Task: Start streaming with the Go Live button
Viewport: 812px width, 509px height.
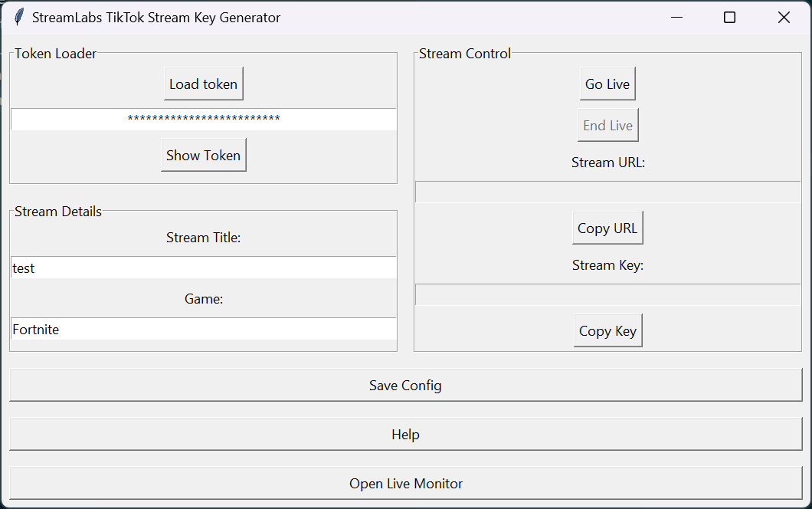Action: click(x=607, y=84)
